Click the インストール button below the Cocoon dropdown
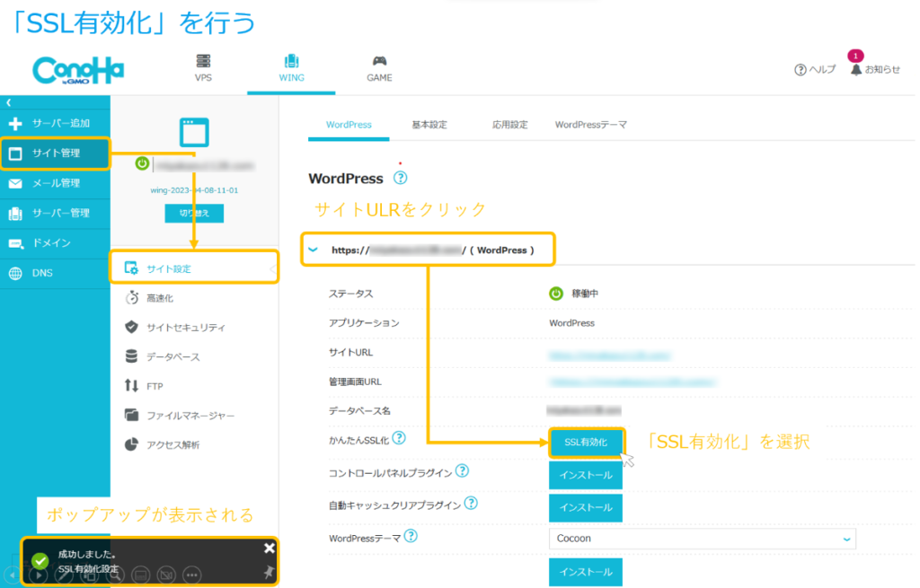 pos(586,572)
